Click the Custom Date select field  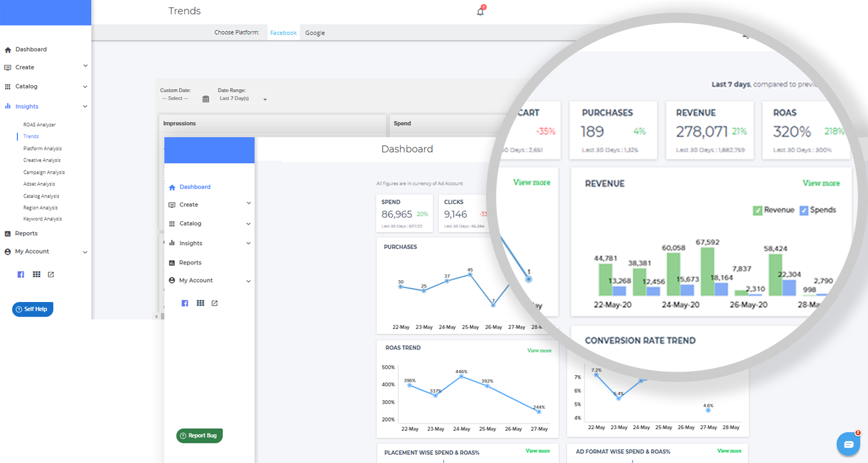click(179, 99)
